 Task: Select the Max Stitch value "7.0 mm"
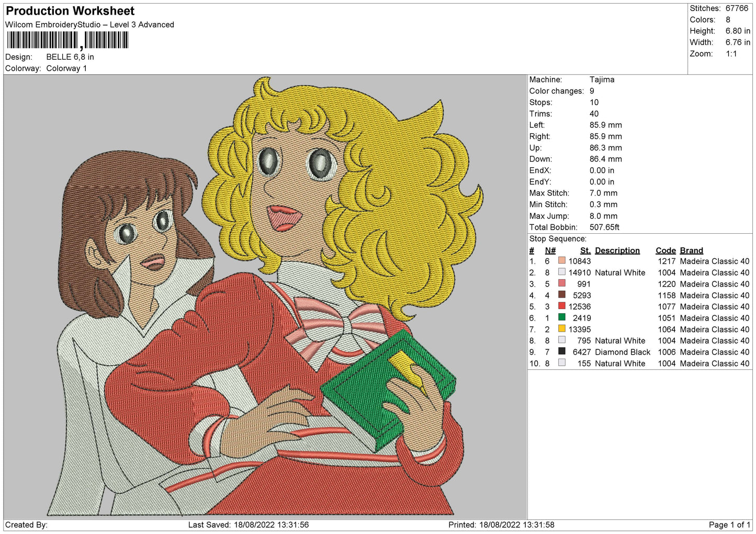(x=603, y=193)
